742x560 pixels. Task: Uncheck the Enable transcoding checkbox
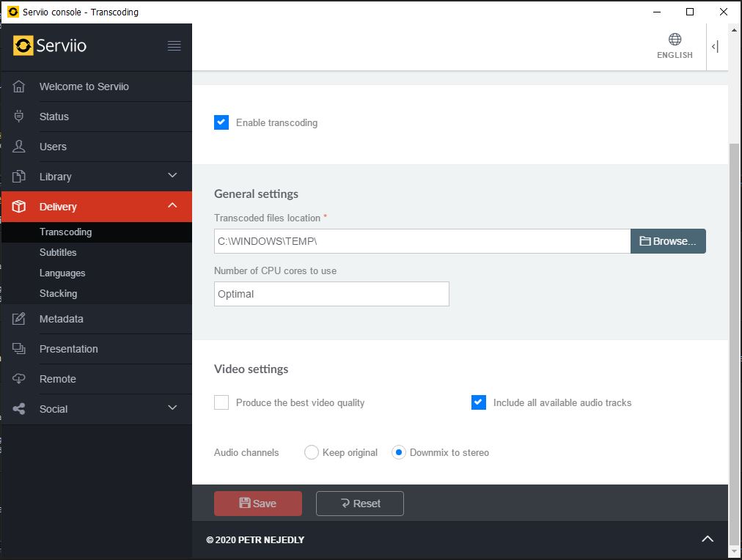(x=221, y=122)
